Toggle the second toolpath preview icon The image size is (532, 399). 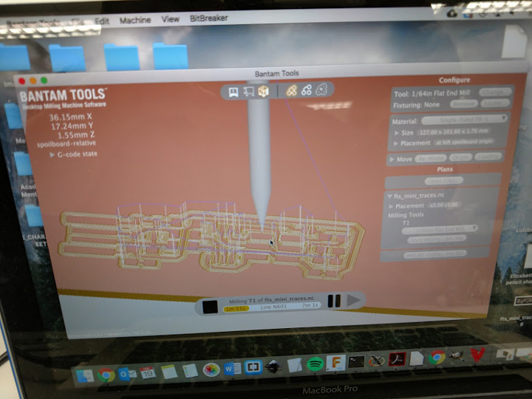307,90
